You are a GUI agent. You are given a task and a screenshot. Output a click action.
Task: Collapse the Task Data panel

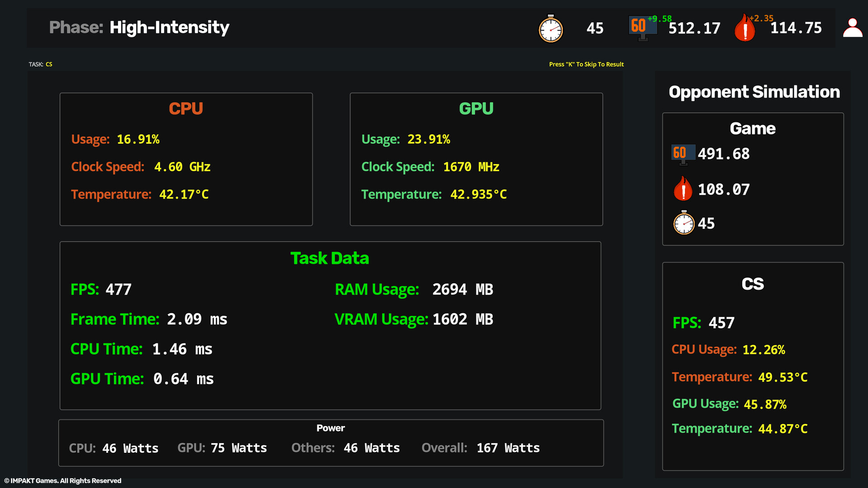(330, 258)
